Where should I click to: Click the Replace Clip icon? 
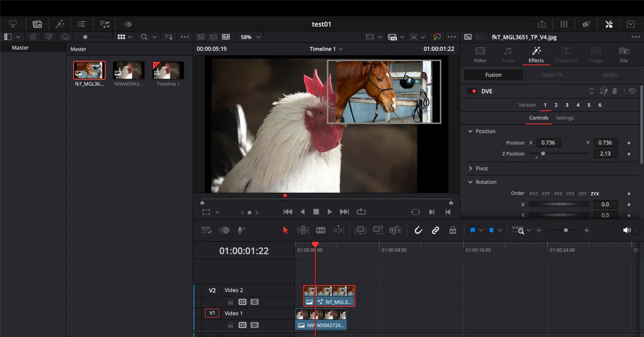click(x=395, y=230)
